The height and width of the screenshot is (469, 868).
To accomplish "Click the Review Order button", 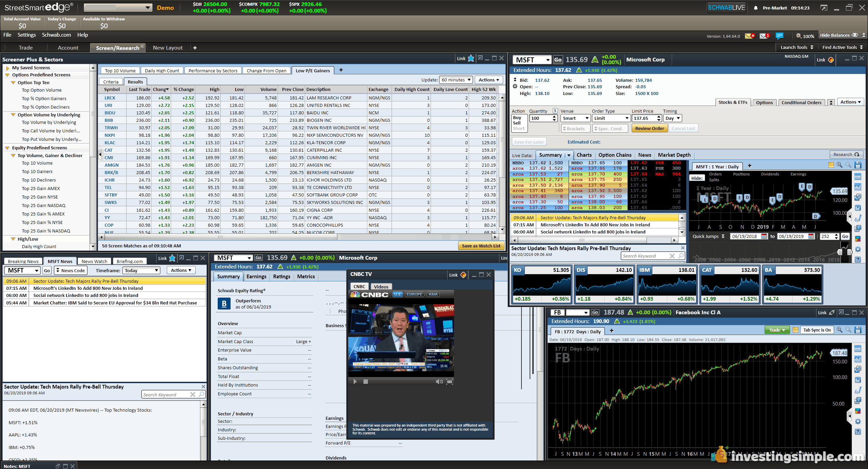I will point(649,128).
